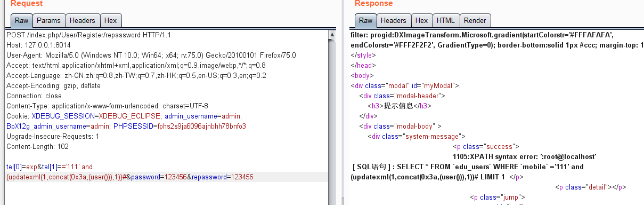Click the Content-Type header line
This screenshot has width=644, height=205.
(107, 106)
